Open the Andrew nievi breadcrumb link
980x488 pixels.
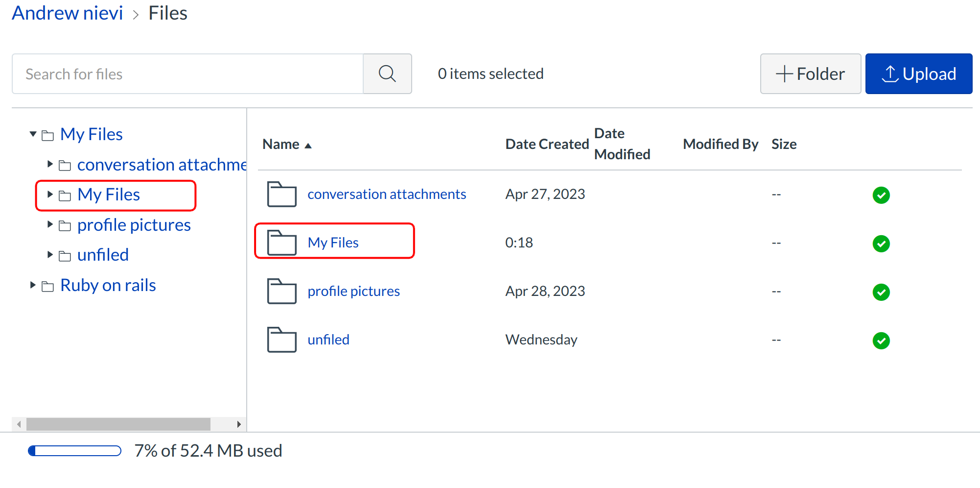(68, 13)
